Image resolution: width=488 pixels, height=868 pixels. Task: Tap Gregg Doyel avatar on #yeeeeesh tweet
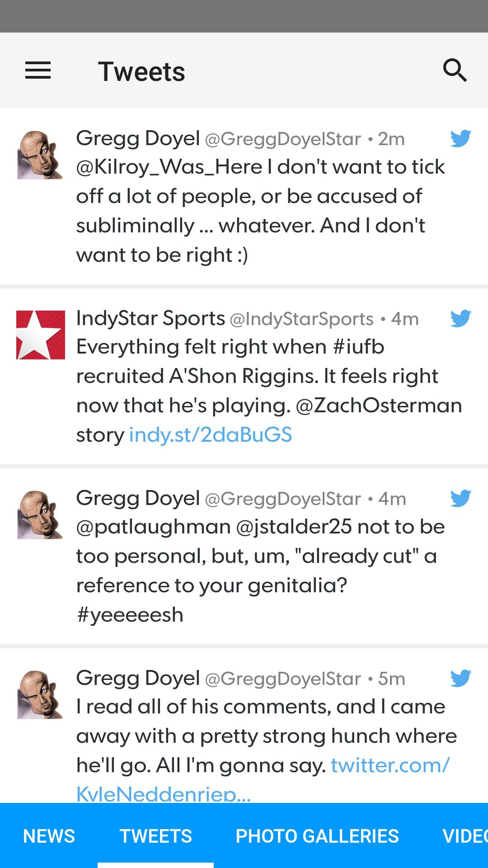40,515
